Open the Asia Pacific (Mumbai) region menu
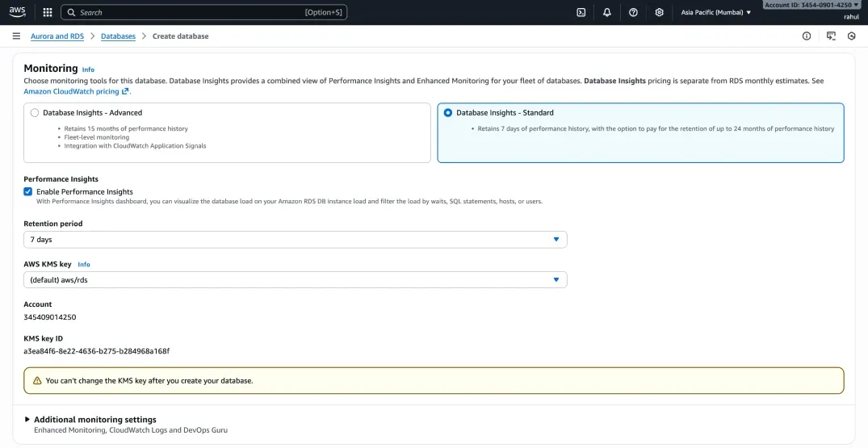 [x=715, y=12]
